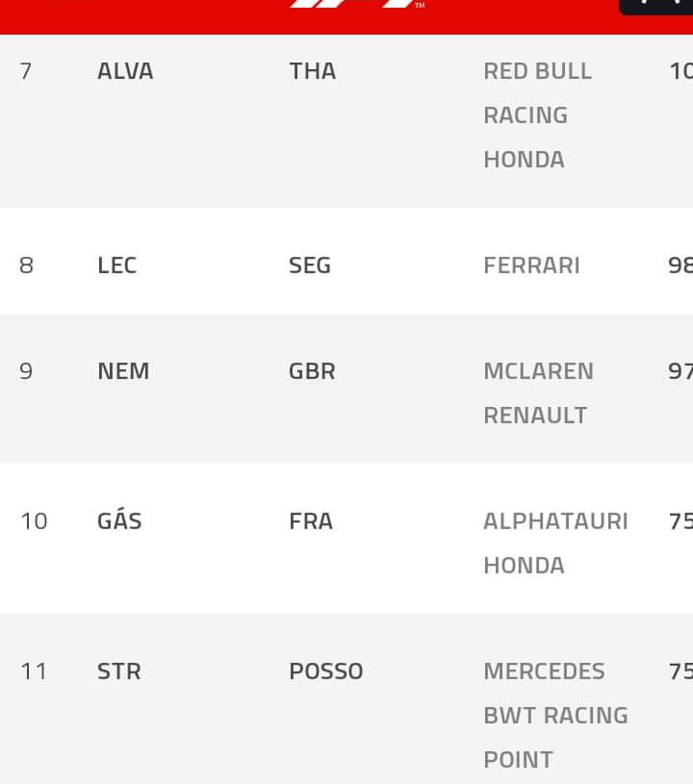693x784 pixels.
Task: Click the FRA nationality cell
Action: point(311,521)
